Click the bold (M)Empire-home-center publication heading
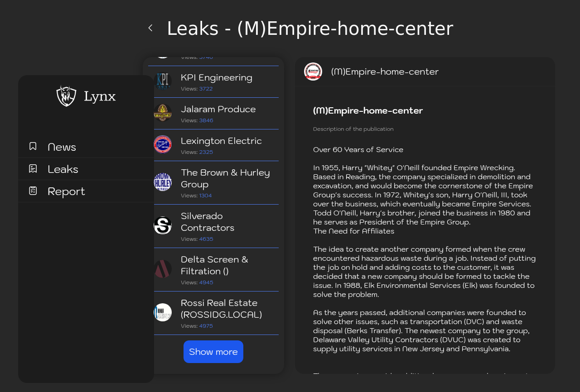The height and width of the screenshot is (392, 580). pos(368,110)
